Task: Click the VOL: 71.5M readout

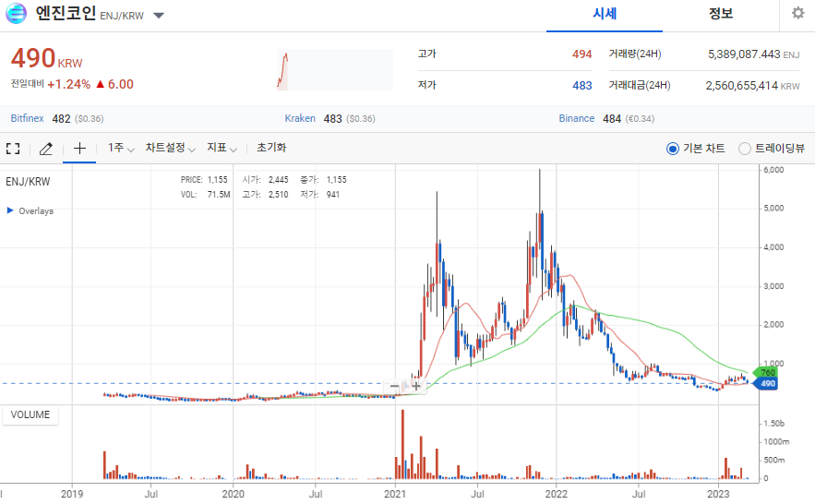Action: tap(205, 195)
